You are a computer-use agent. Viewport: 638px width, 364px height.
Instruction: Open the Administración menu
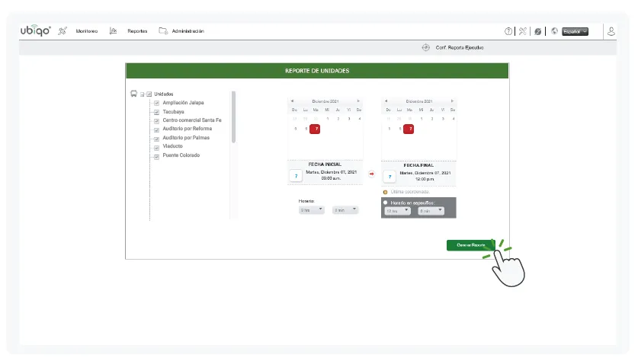click(x=188, y=31)
